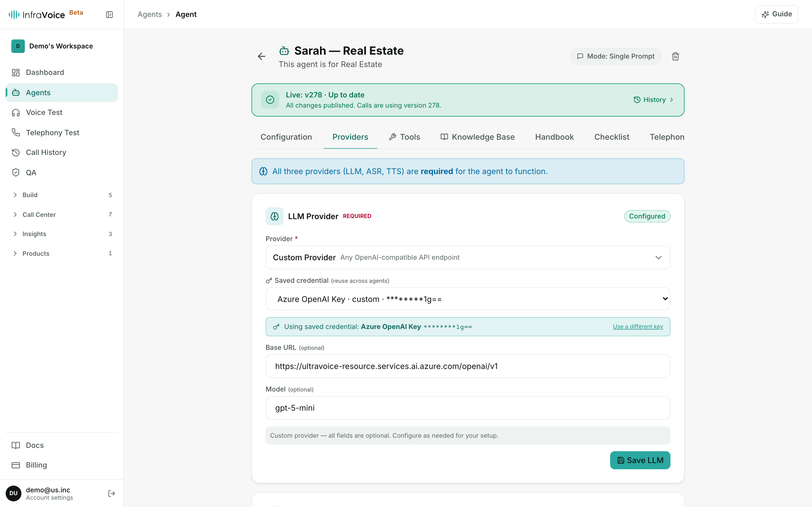Viewport: 812px width, 507px height.
Task: Open version History in live banner
Action: point(653,100)
